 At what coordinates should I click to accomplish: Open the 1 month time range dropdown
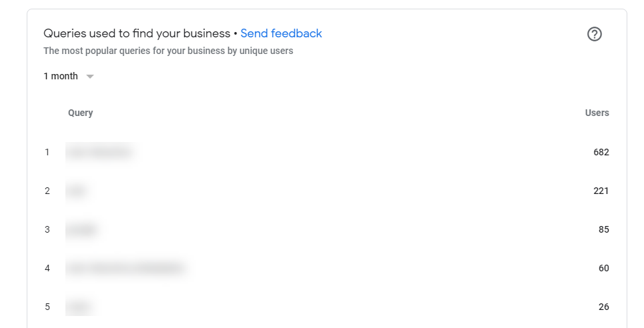click(69, 77)
